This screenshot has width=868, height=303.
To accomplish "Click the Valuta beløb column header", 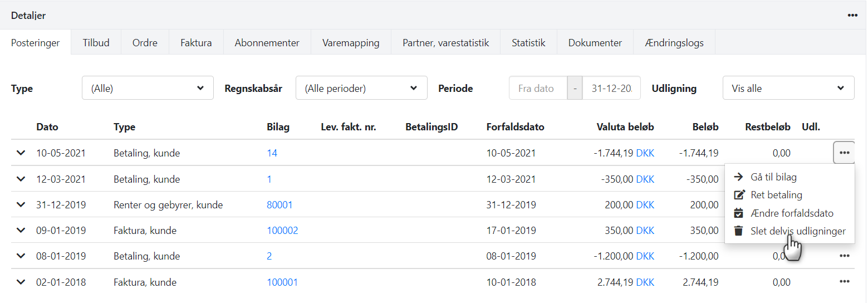I will click(625, 127).
